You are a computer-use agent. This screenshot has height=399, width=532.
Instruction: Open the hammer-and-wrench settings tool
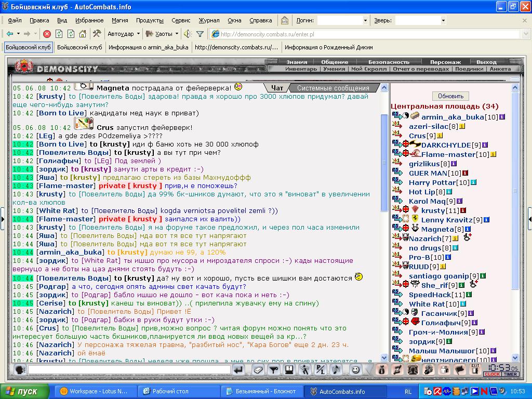97,34
